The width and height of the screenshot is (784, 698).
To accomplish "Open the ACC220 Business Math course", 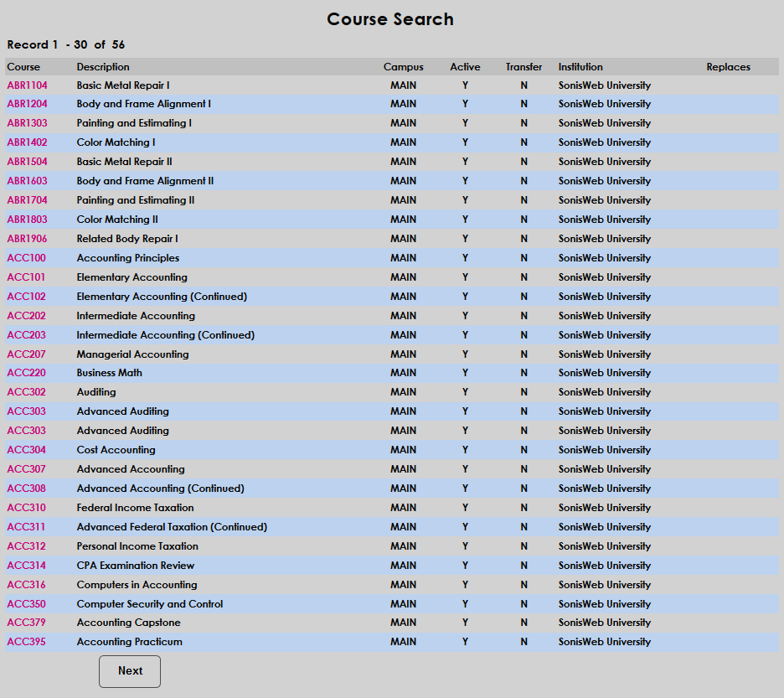I will [24, 372].
